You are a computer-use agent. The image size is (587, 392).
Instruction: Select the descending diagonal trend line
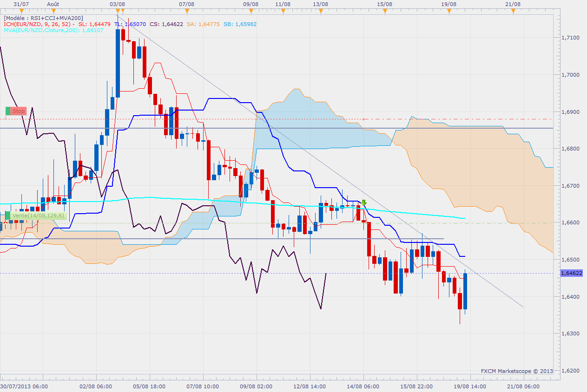tap(320, 162)
